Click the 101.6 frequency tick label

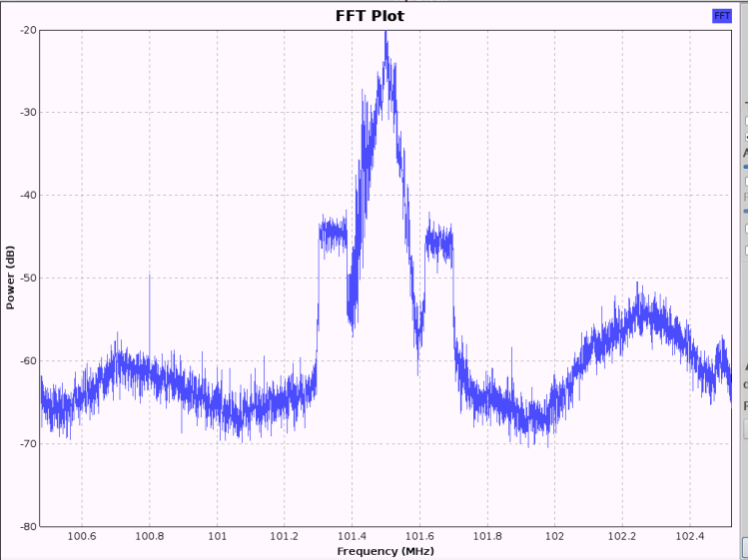point(419,536)
